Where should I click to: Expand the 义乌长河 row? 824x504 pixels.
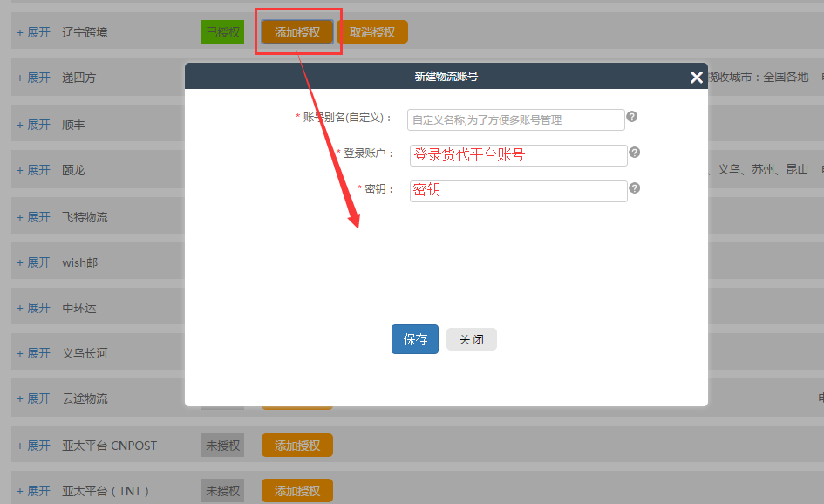[x=34, y=353]
